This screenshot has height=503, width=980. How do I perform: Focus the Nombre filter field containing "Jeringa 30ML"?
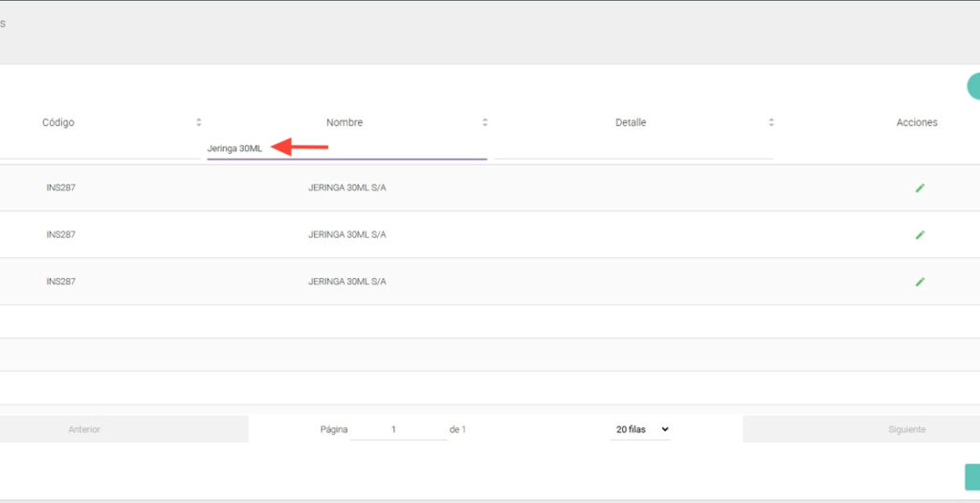[346, 148]
